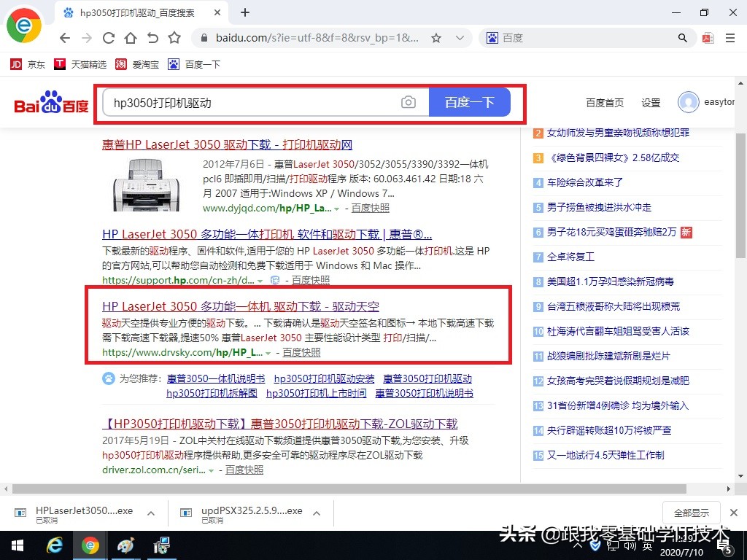Go back using the back arrow
Viewport: 747px width, 560px height.
point(64,38)
